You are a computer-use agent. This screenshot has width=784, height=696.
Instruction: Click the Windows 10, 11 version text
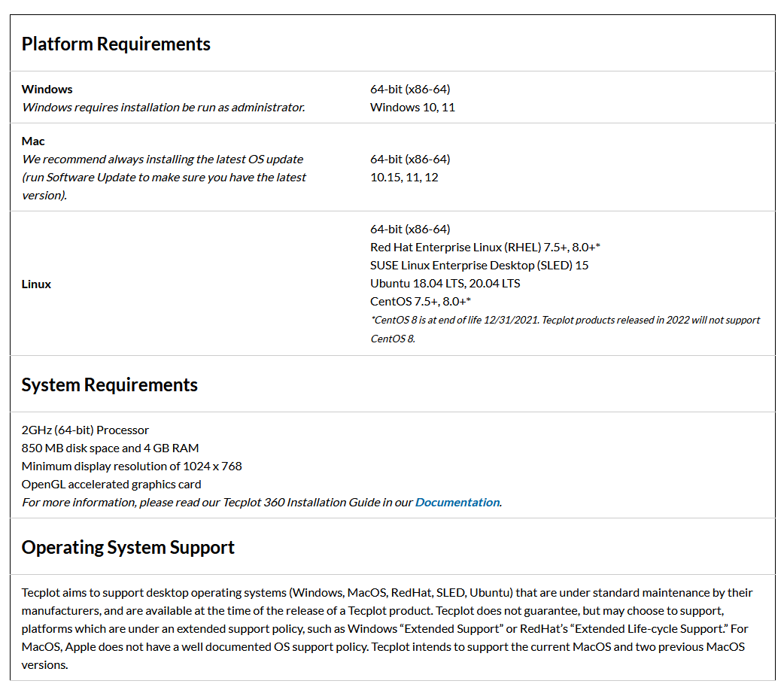click(x=412, y=107)
